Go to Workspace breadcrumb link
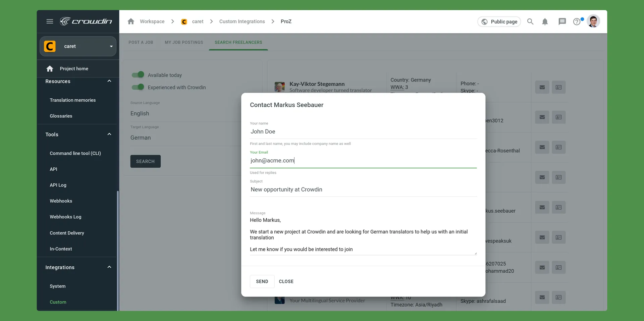Image resolution: width=644 pixels, height=321 pixels. tap(152, 21)
